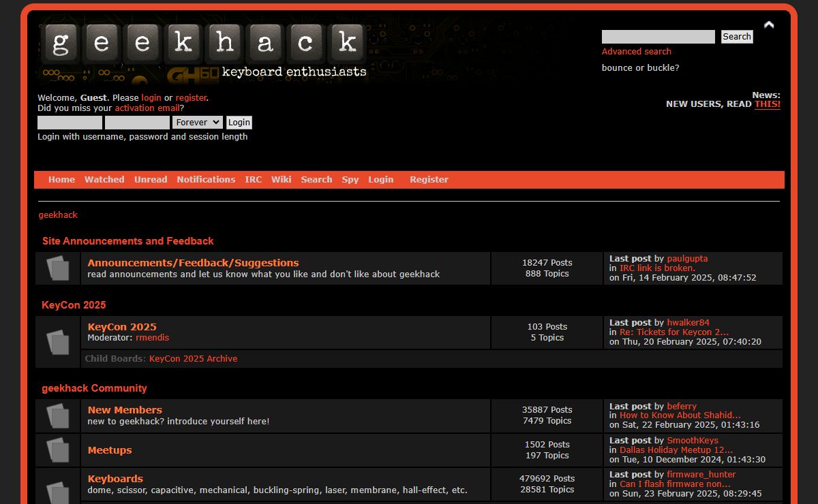Click the board icon beside New Members

(58, 415)
